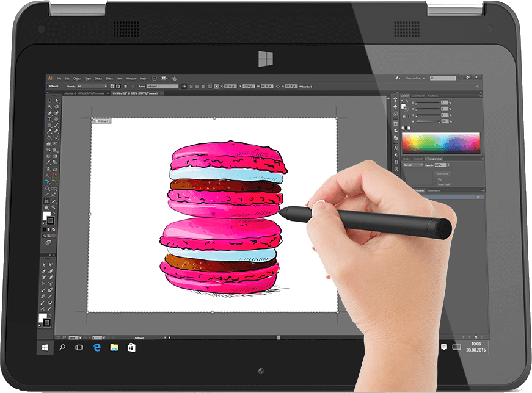Screen dimensions: 532x393
Task: Open the Object menu
Action: pyautogui.click(x=77, y=78)
